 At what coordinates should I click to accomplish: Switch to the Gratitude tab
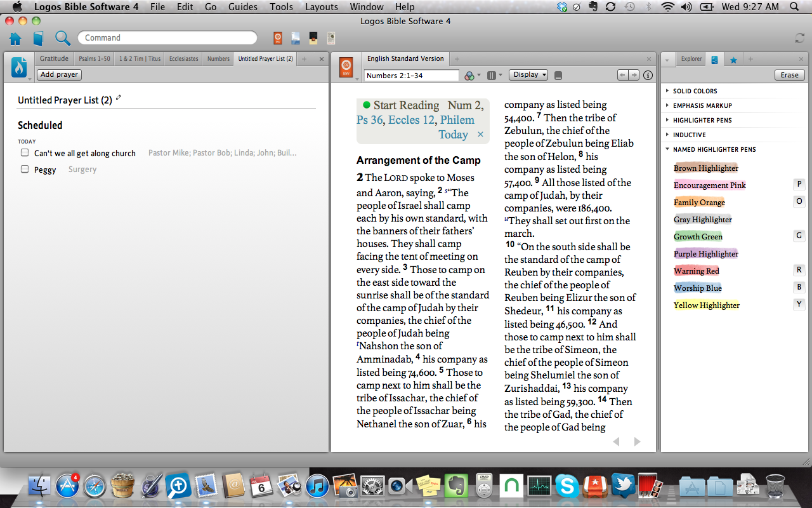54,58
